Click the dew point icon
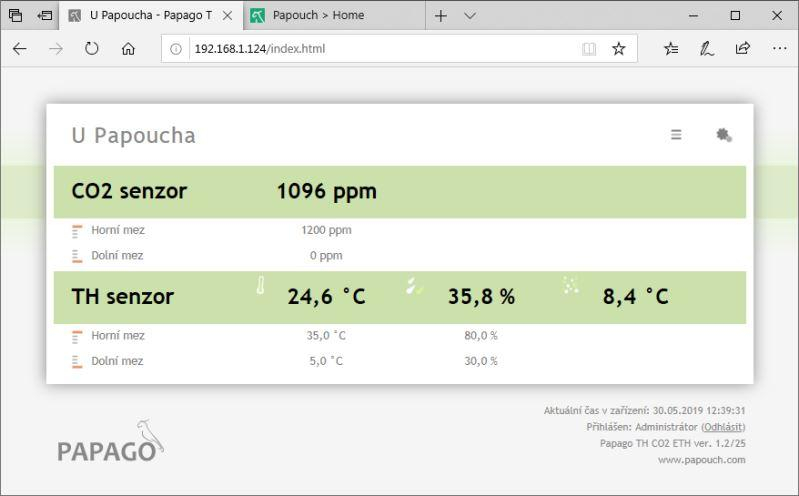 [571, 287]
